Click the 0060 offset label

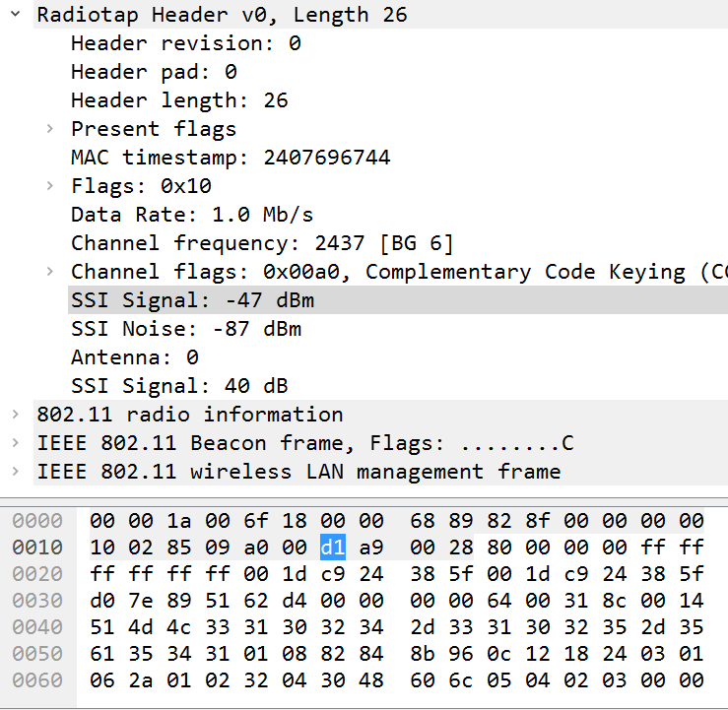point(37,680)
